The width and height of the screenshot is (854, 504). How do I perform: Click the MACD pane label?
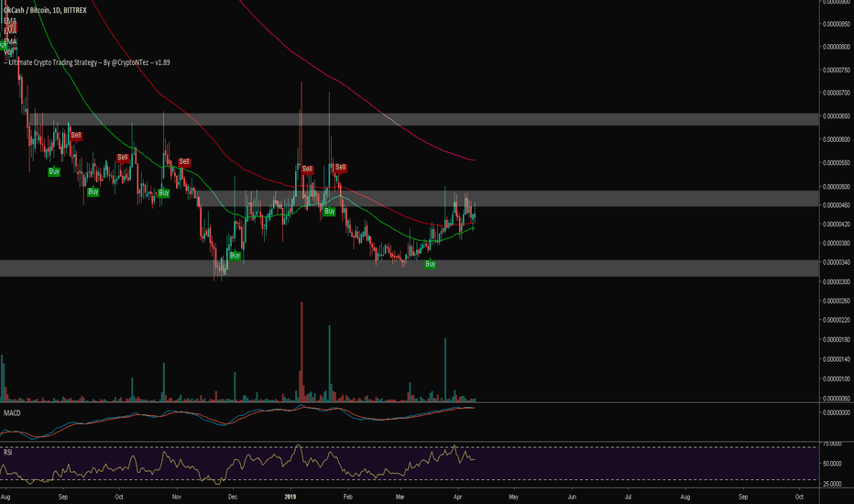(12, 413)
